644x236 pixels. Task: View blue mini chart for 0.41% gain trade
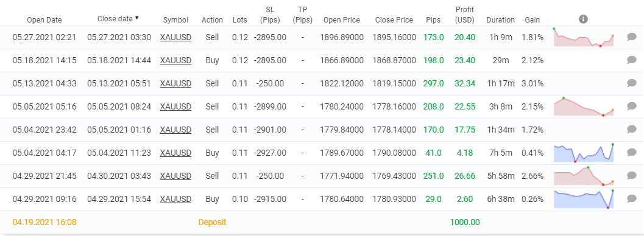pos(583,153)
